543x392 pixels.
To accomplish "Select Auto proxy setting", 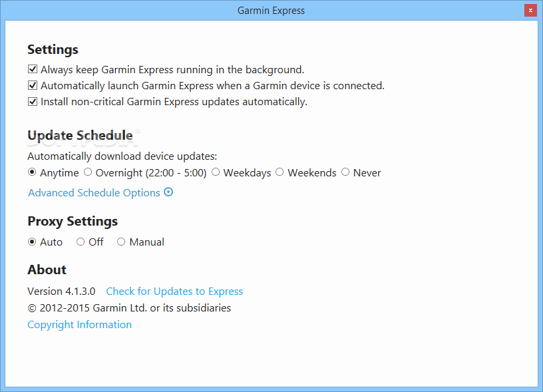I will pyautogui.click(x=32, y=242).
